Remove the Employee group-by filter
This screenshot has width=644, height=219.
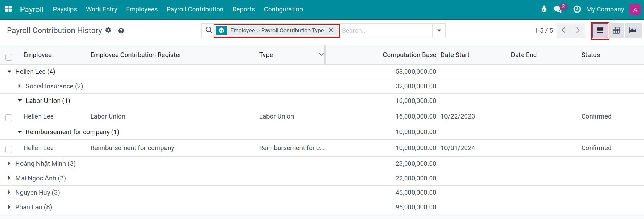331,30
